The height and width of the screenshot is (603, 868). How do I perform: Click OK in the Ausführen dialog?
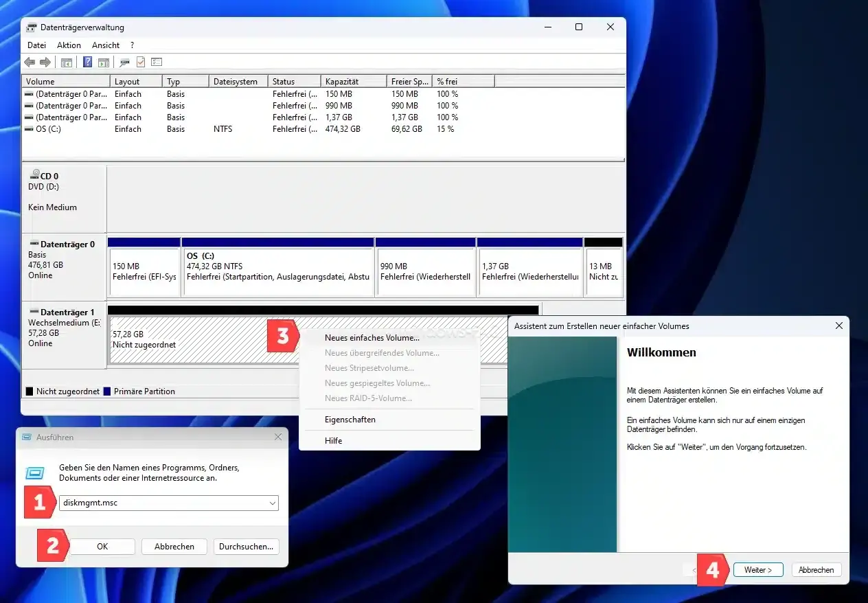[x=102, y=547]
